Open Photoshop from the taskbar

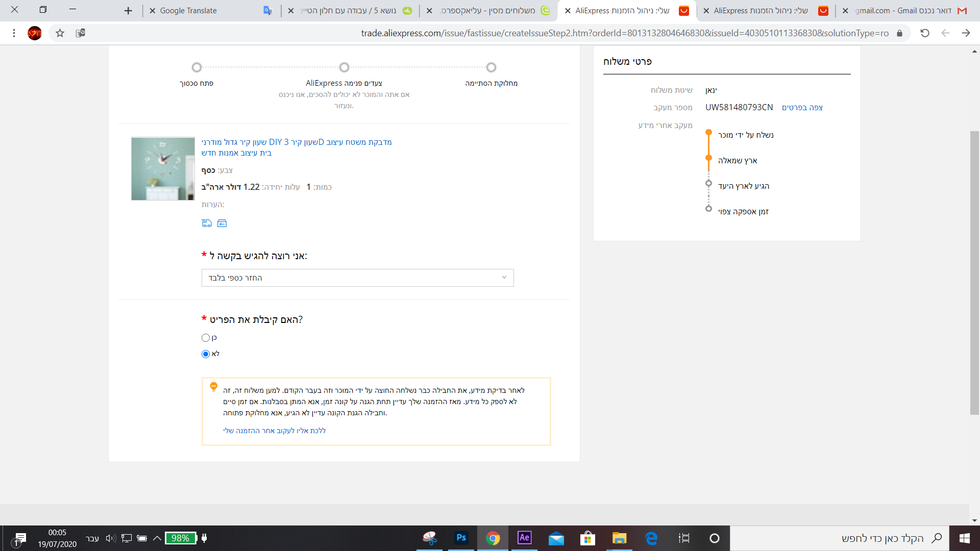click(x=461, y=538)
